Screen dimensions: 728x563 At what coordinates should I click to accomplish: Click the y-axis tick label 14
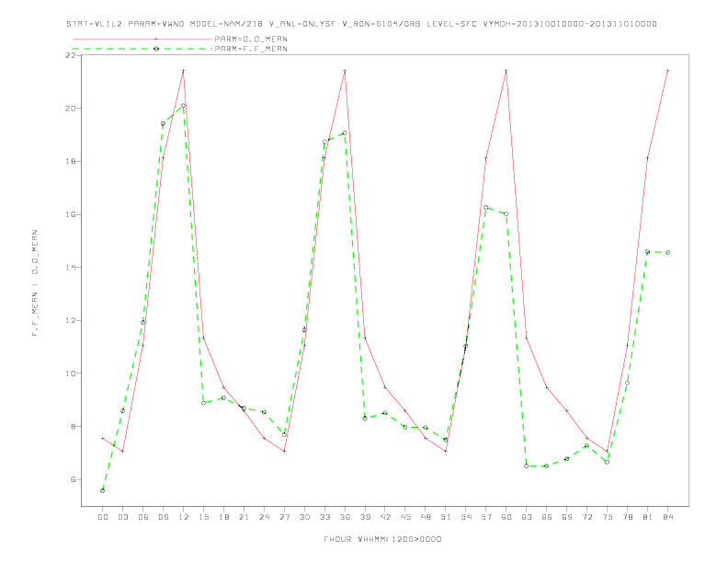[71, 268]
